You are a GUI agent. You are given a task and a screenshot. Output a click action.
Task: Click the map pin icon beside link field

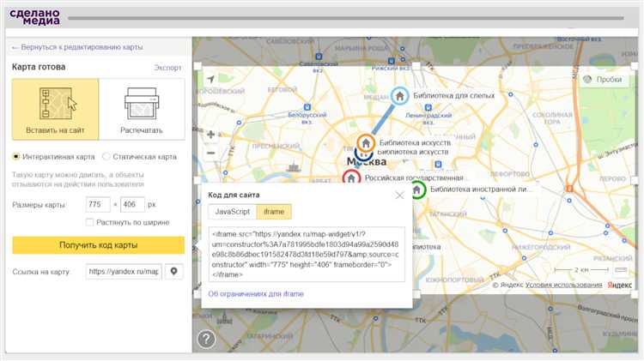tap(174, 272)
